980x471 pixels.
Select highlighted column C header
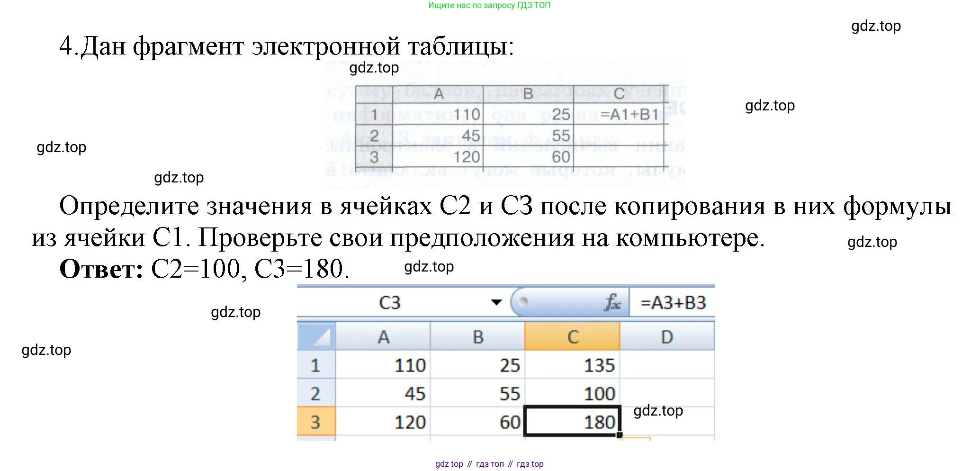pyautogui.click(x=572, y=336)
